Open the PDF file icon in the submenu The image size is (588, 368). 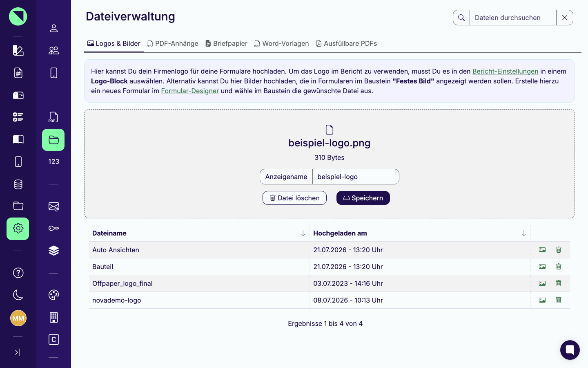pyautogui.click(x=53, y=117)
